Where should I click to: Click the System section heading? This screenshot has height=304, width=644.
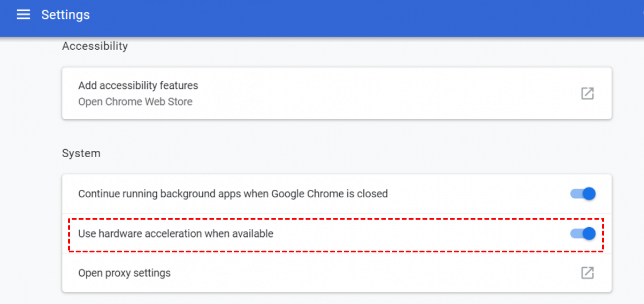coord(81,153)
